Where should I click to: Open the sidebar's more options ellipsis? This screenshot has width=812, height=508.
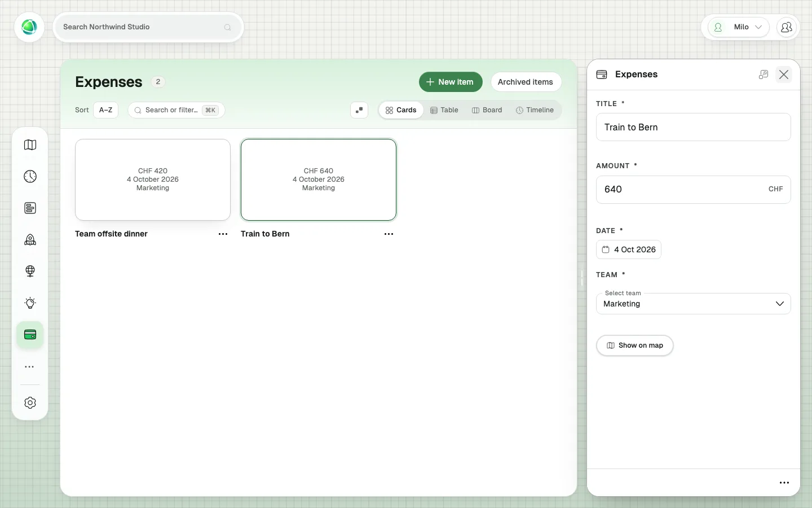click(30, 367)
